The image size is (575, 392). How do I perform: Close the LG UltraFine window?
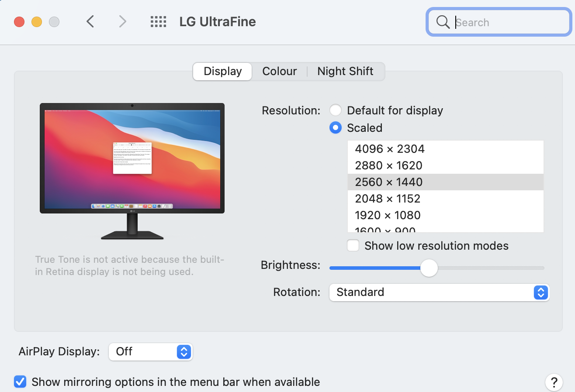[19, 21]
